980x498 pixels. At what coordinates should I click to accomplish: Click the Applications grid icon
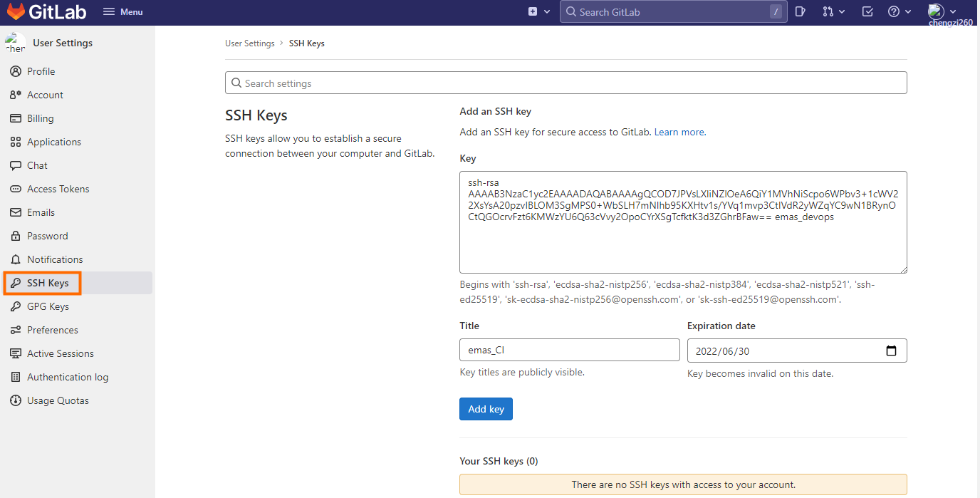click(x=16, y=142)
